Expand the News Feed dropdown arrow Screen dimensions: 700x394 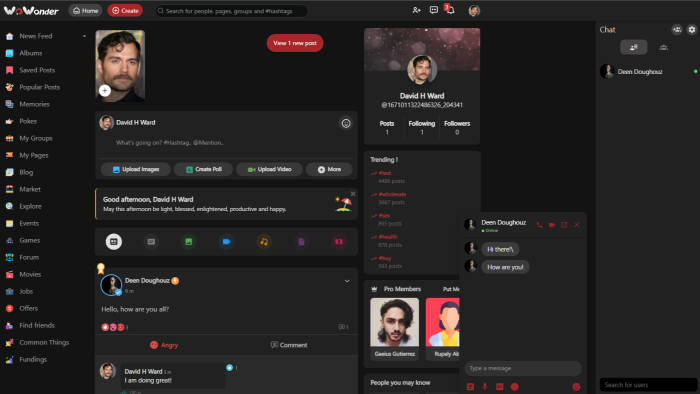(x=84, y=36)
